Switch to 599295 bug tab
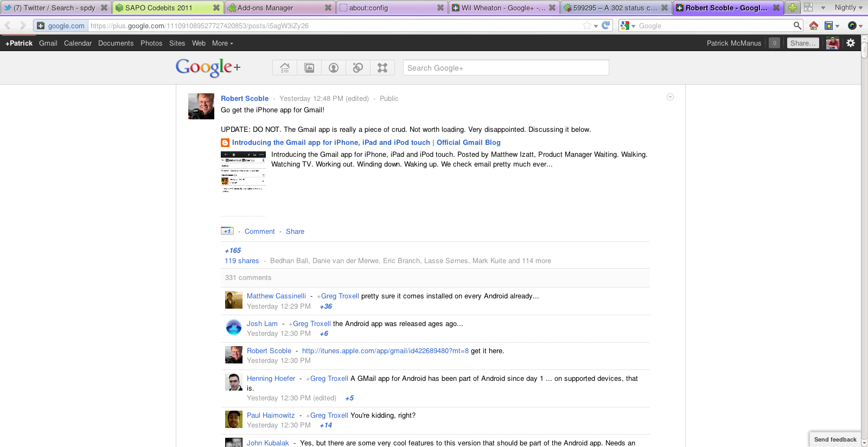Viewport: 868px width, 447px height. pos(616,8)
